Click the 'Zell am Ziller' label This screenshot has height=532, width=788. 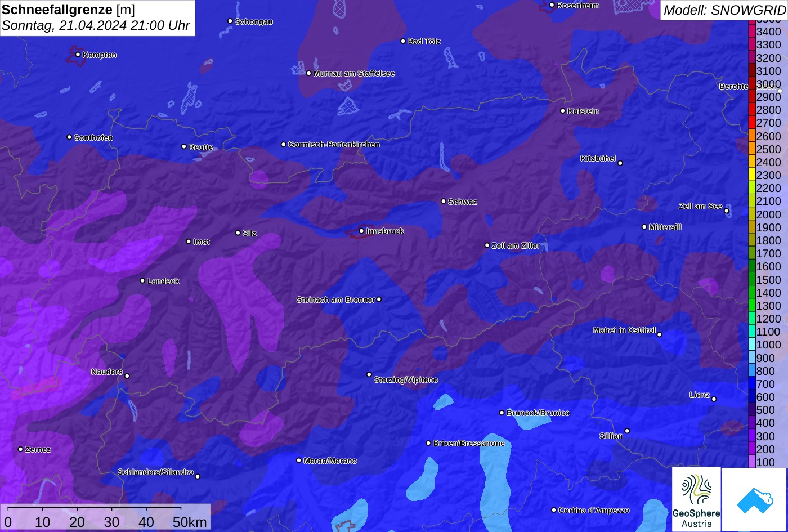516,246
